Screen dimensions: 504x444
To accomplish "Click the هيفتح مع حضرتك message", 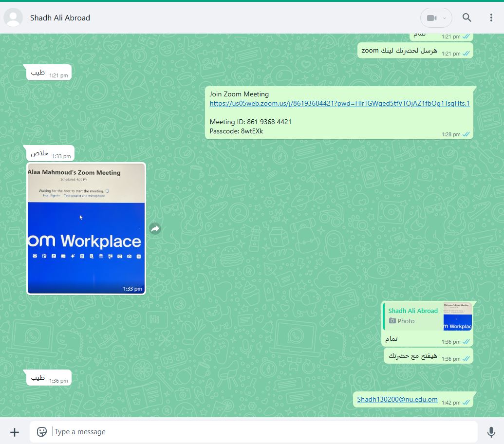I will 428,356.
